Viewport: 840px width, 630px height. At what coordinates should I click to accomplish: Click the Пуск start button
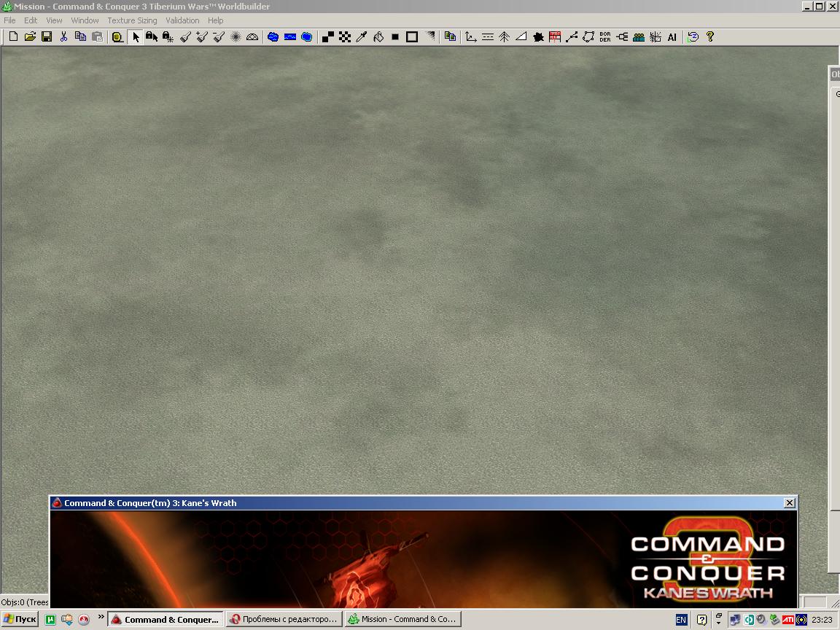(x=20, y=619)
